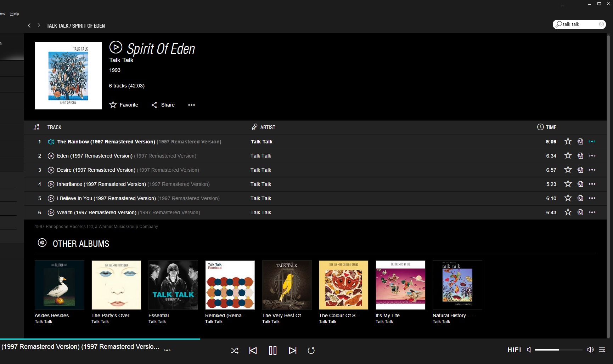Set volume to max via loud speaker icon
This screenshot has width=613, height=364.
(590, 350)
